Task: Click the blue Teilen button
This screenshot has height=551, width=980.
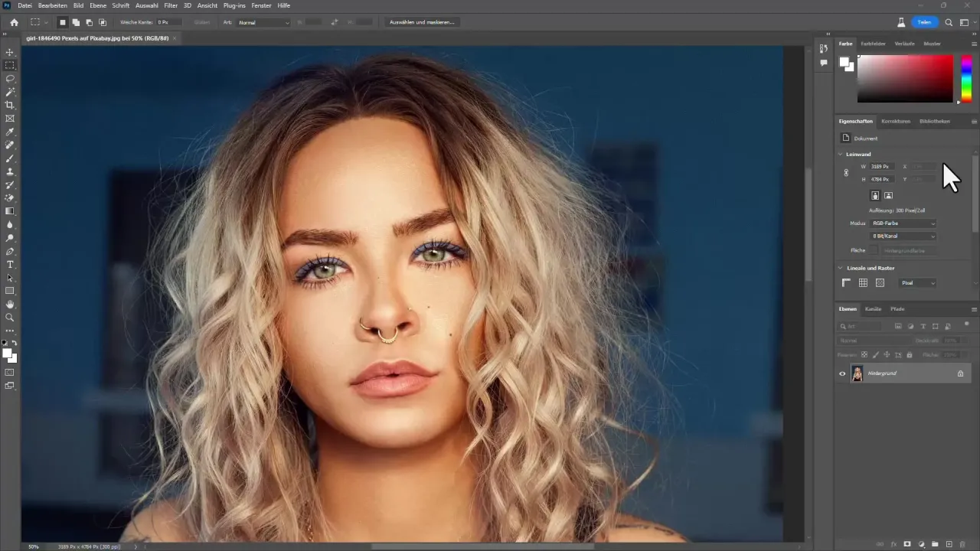Action: 924,22
